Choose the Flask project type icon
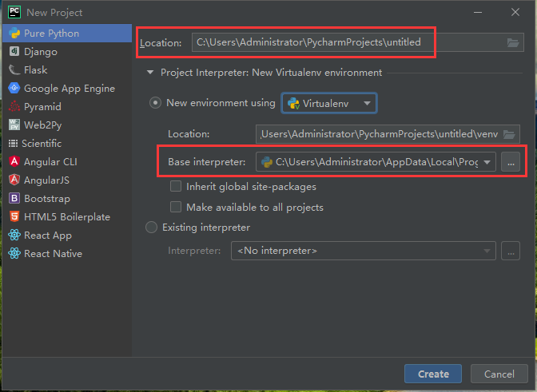Viewport: 537px width, 392px height. (x=14, y=70)
